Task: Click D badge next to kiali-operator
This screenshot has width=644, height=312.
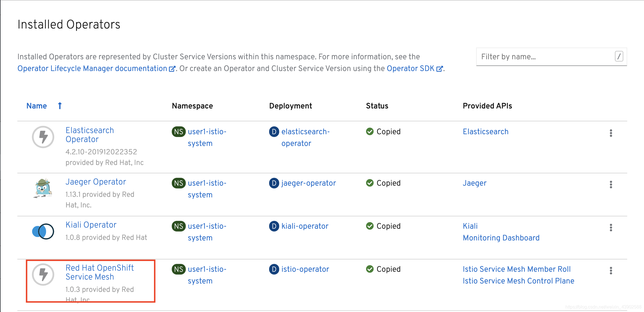Action: [x=274, y=226]
